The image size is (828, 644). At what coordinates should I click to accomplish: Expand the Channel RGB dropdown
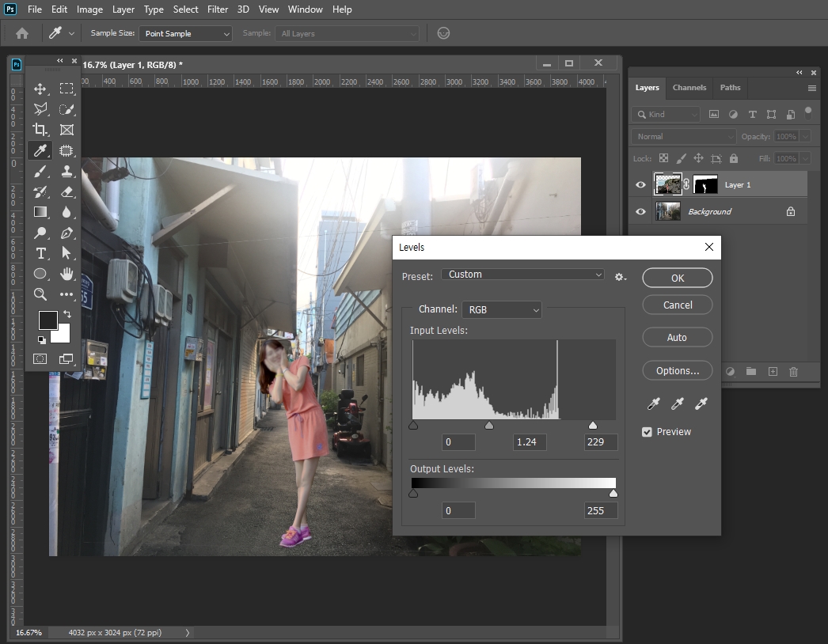503,310
